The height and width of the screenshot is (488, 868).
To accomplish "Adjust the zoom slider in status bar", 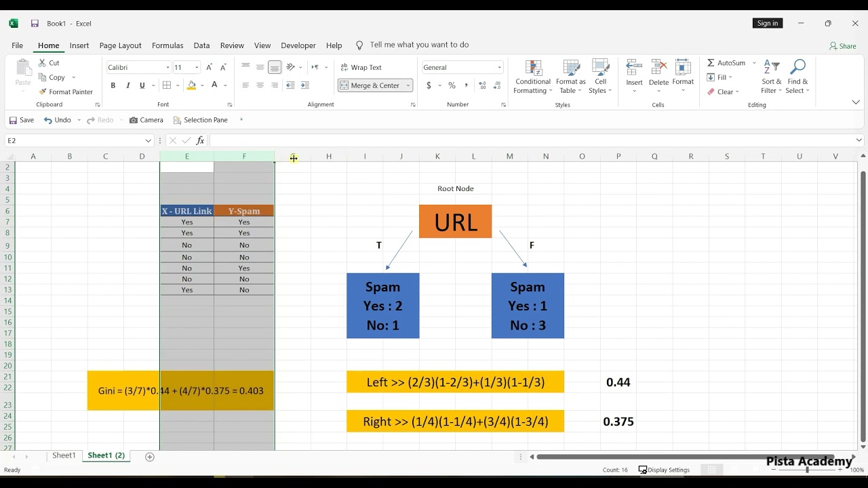I will 807,470.
